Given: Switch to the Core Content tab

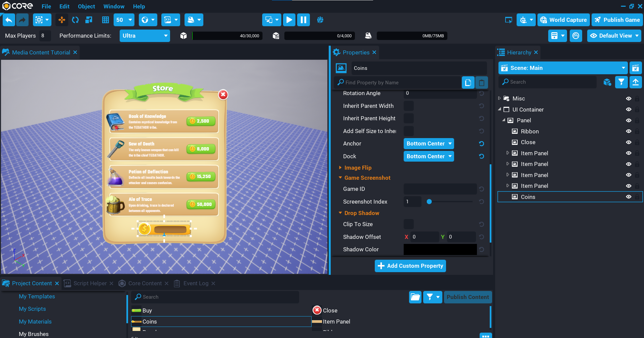Looking at the screenshot, I should [145, 283].
